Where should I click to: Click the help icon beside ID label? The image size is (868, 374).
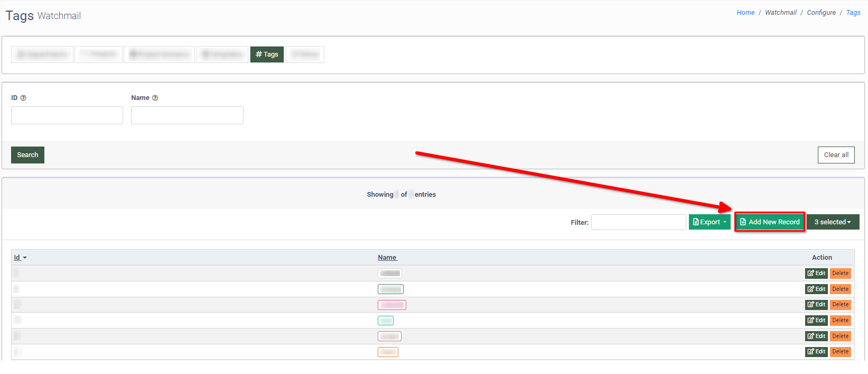23,98
